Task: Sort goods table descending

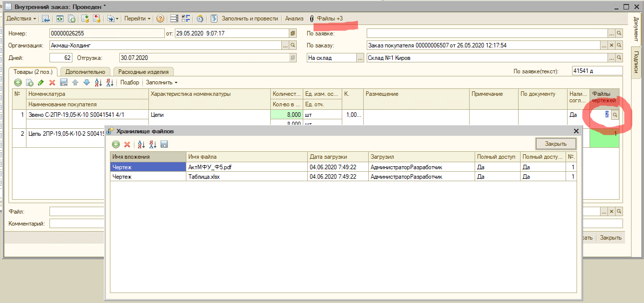Action: 110,82
